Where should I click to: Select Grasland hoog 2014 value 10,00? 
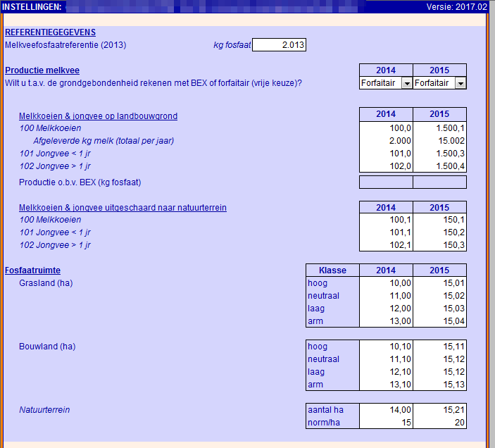tap(386, 283)
